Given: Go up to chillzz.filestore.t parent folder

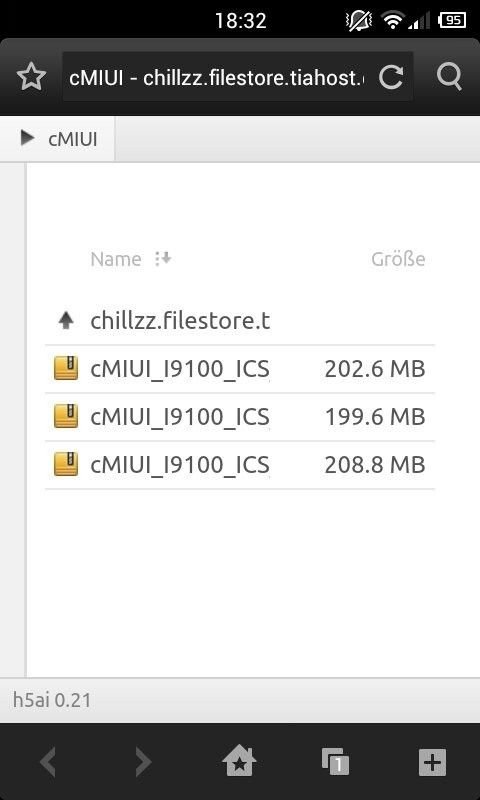Looking at the screenshot, I should tap(240, 321).
